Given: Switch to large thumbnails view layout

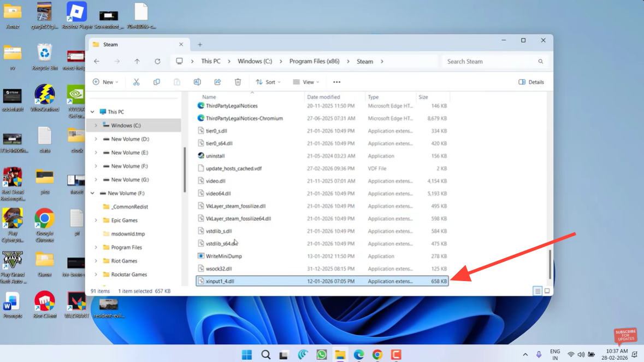Looking at the screenshot, I should click(547, 291).
